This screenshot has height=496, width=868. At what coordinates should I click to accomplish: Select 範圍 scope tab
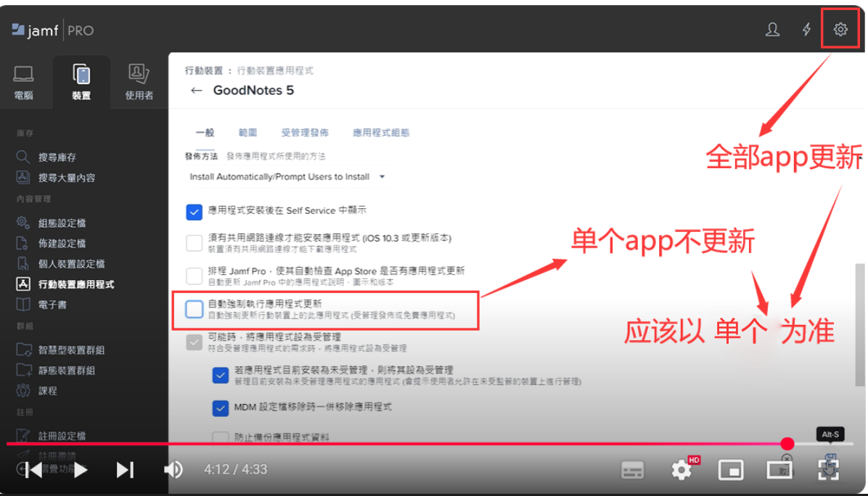[x=247, y=133]
